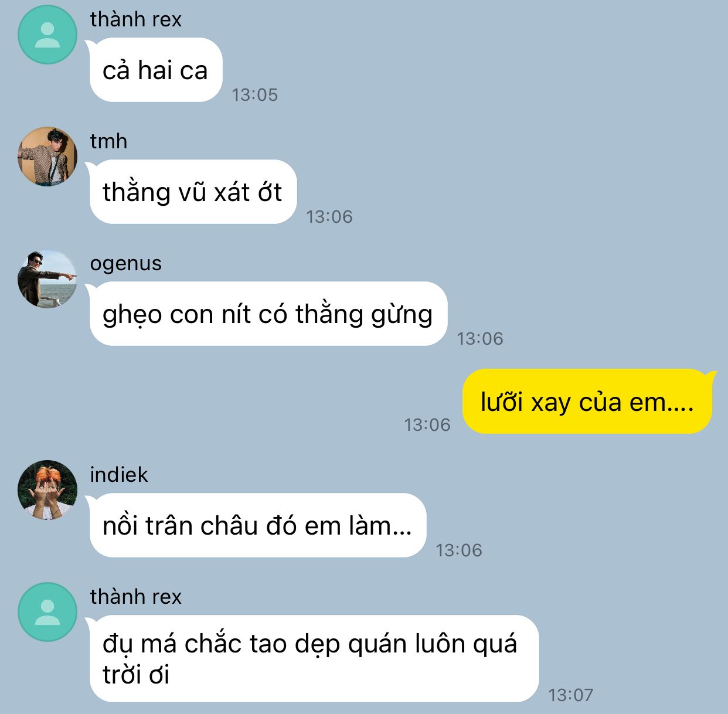Tap tmh profile picture

[47, 157]
